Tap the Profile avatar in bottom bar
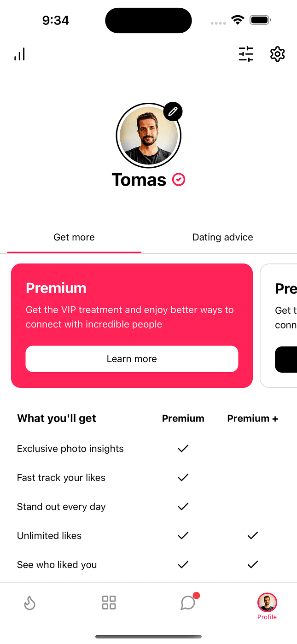Image resolution: width=297 pixels, height=644 pixels. point(267,603)
